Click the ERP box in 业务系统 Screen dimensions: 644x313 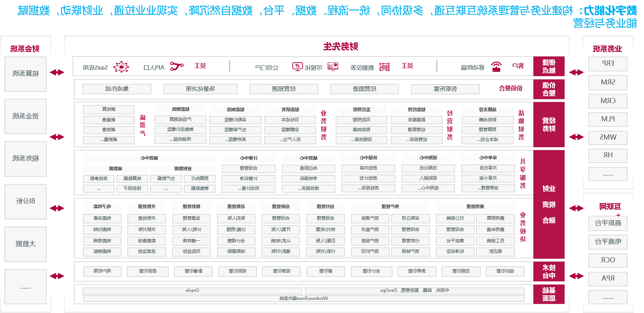coord(608,63)
